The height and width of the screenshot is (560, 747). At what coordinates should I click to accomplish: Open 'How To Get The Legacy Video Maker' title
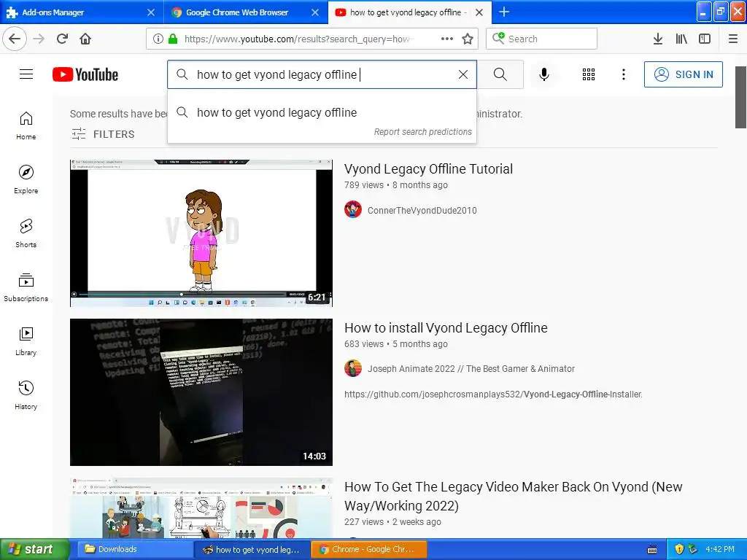pos(513,496)
